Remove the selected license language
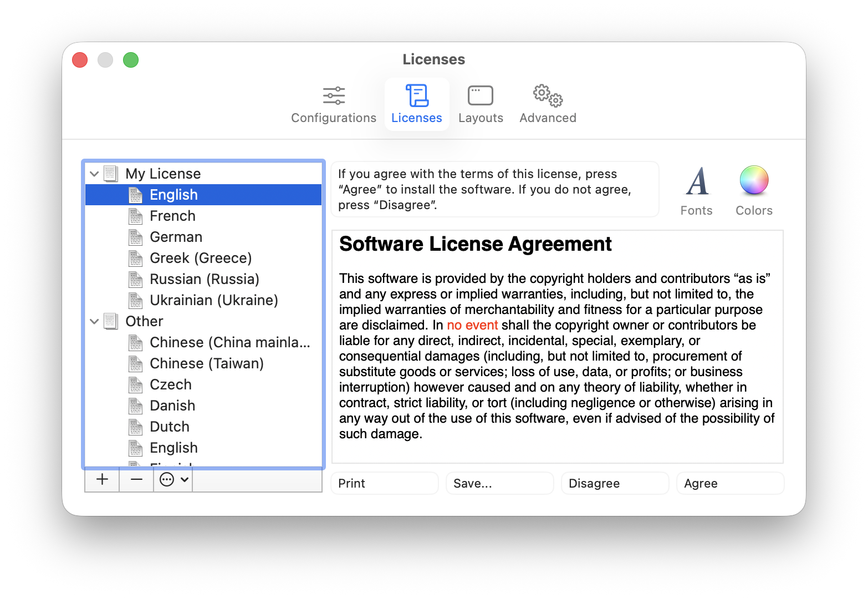The width and height of the screenshot is (868, 598). click(x=136, y=479)
